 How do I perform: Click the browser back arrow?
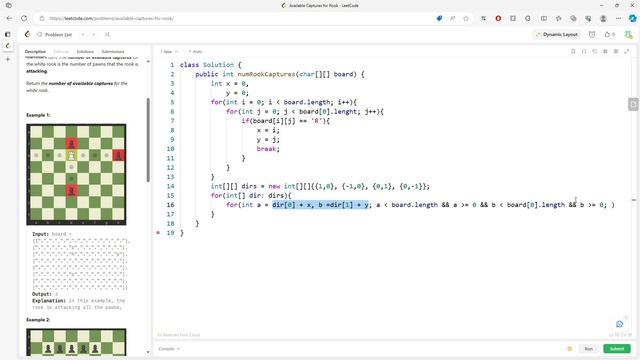9,18
